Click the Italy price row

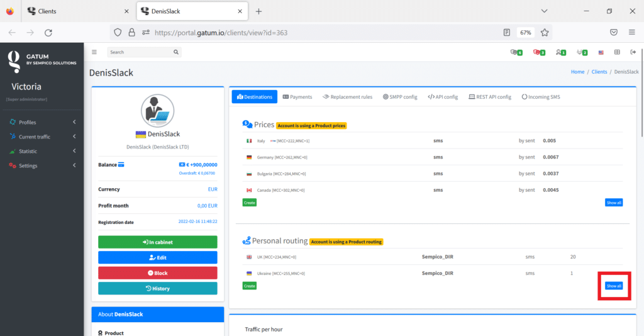pyautogui.click(x=433, y=141)
